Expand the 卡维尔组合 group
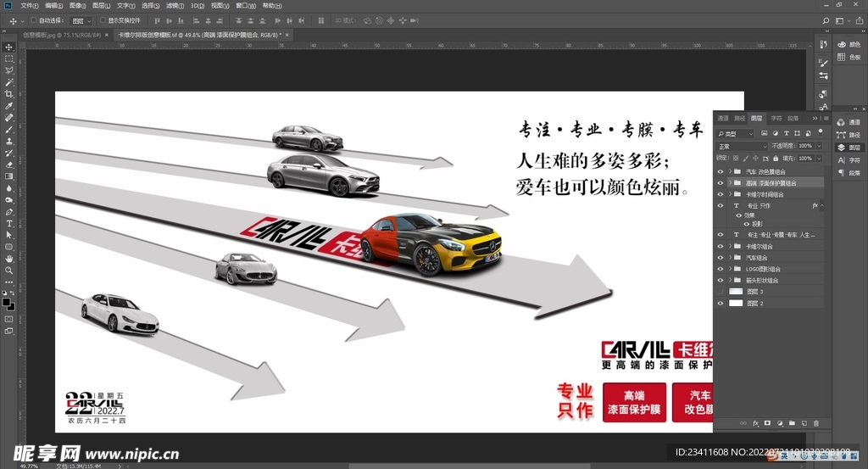 point(730,247)
